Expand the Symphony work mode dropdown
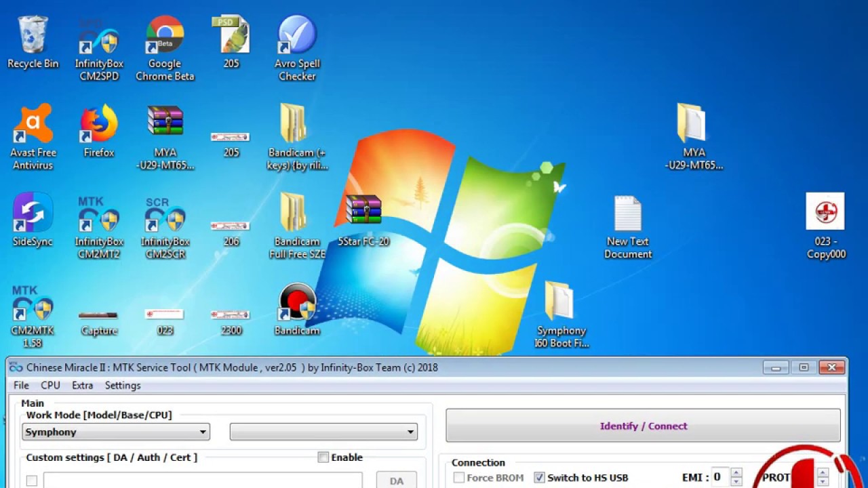Image resolution: width=868 pixels, height=488 pixels. pyautogui.click(x=116, y=432)
